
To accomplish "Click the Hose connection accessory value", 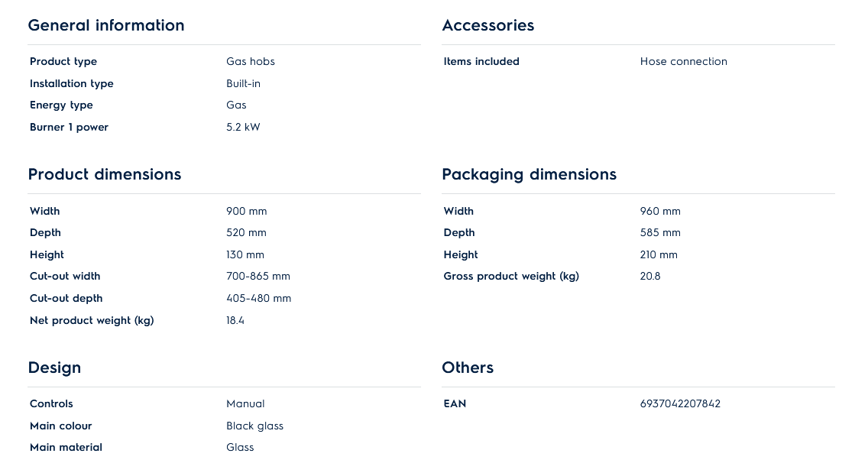I will tap(683, 61).
